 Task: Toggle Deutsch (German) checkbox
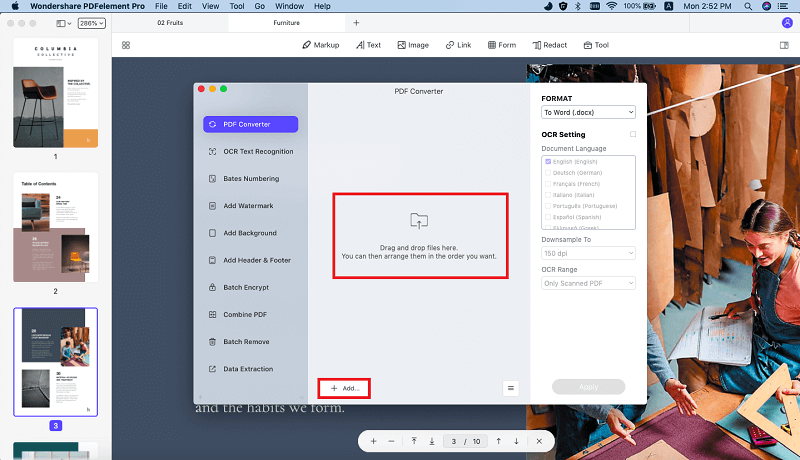(x=548, y=173)
